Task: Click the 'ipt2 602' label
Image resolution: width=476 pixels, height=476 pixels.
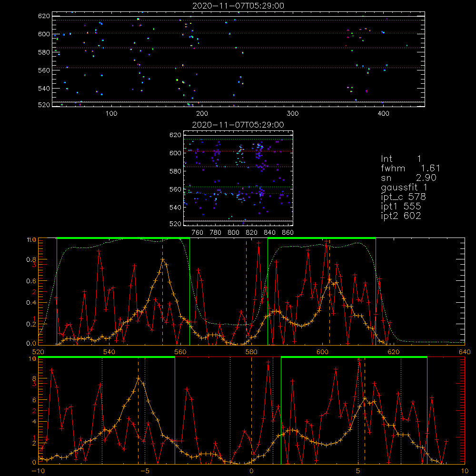Action: tap(401, 216)
